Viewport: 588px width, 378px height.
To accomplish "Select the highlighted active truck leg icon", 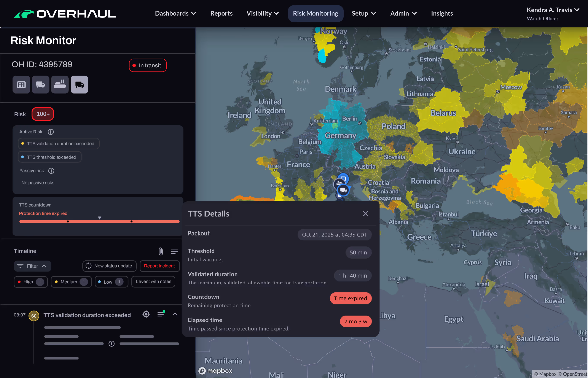I will (79, 85).
